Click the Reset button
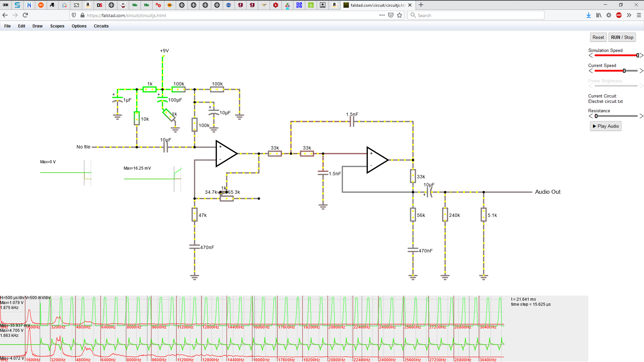This screenshot has width=644, height=362. click(x=598, y=38)
